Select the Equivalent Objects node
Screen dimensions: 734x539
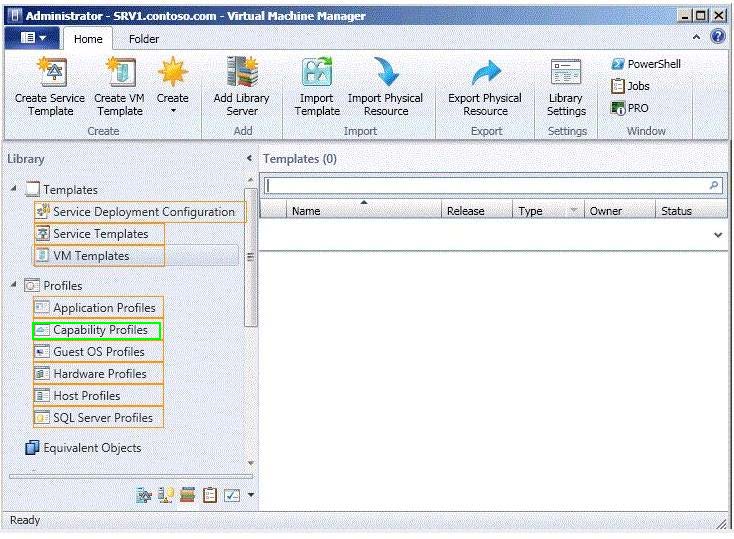[83, 448]
